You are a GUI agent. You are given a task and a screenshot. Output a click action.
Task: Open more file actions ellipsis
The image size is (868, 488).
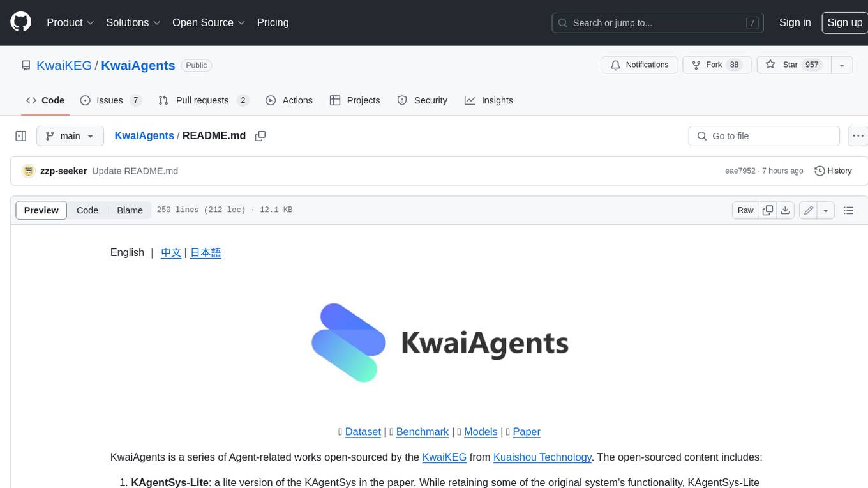[x=858, y=136]
